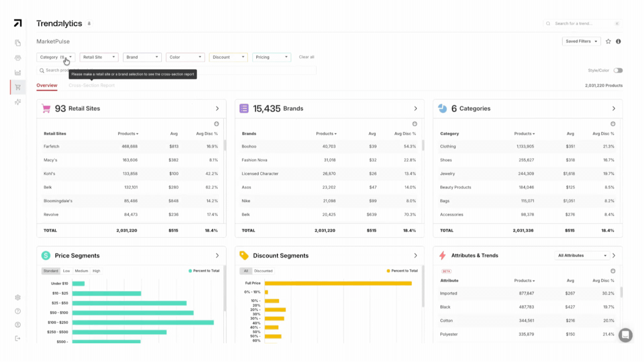Viewport: 644px width, 362px height.
Task: Select the Low price segment option
Action: click(x=66, y=271)
